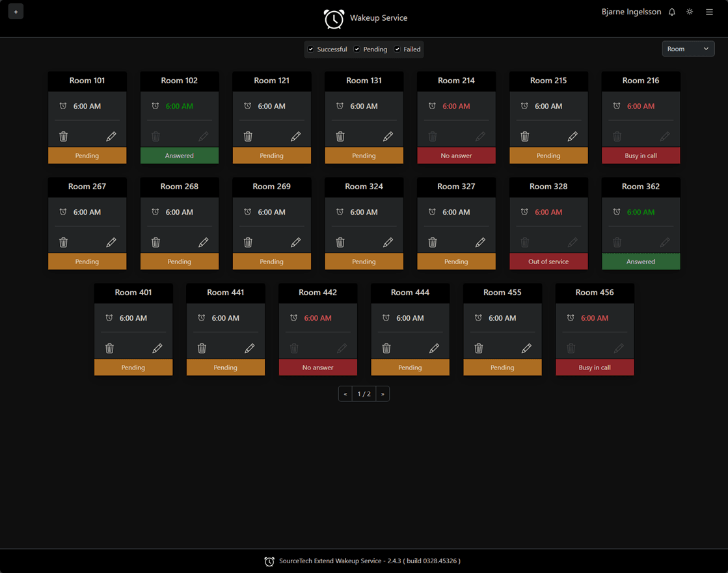Open the Room sort dropdown
Screen dimensions: 728x573
point(688,49)
